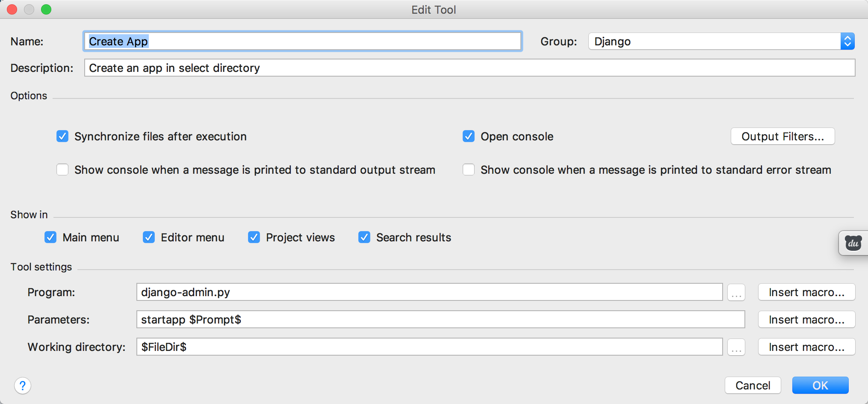Screen dimensions: 868x404
Task: Browse for program with ellipsis button
Action: (x=736, y=292)
